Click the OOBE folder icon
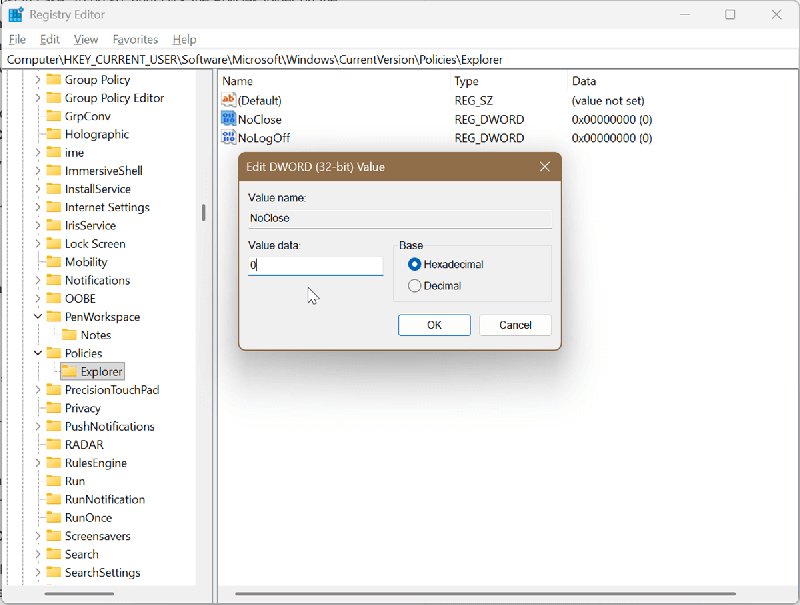800x605 pixels. 54,298
